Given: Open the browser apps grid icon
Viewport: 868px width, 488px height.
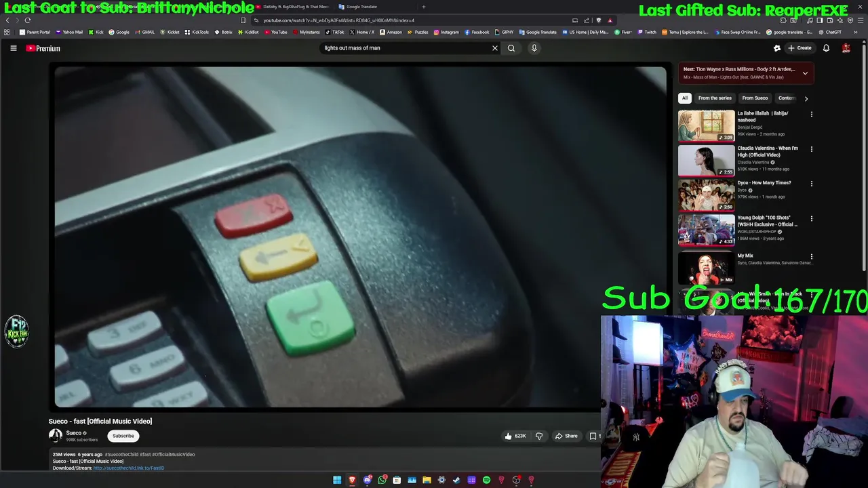Looking at the screenshot, I should click(x=7, y=32).
